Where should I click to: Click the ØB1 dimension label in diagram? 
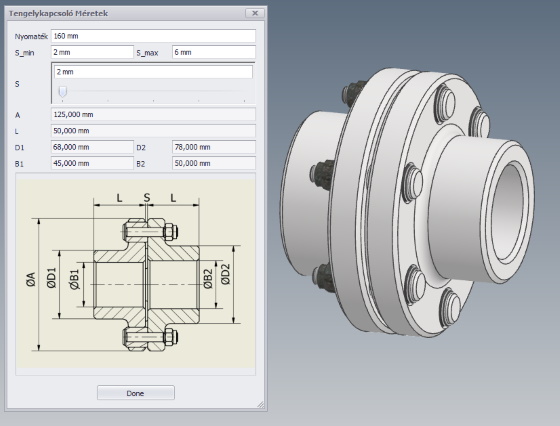(x=74, y=279)
